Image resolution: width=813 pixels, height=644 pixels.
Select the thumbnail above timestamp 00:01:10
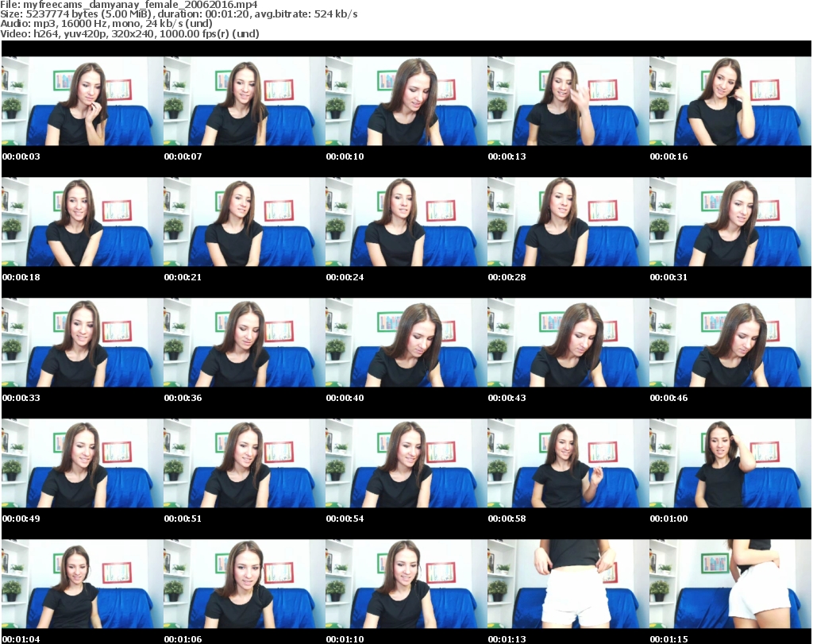pos(406,584)
